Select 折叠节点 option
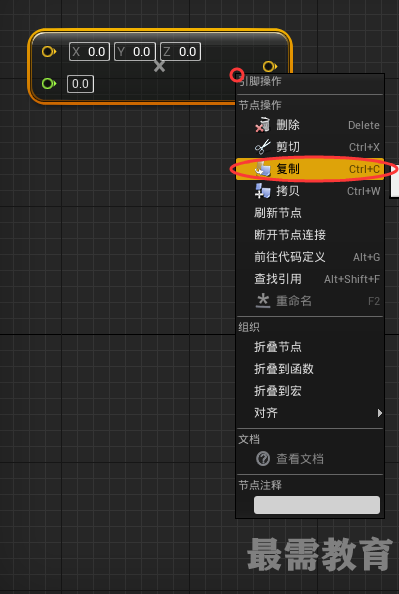The image size is (399, 594). click(x=310, y=347)
